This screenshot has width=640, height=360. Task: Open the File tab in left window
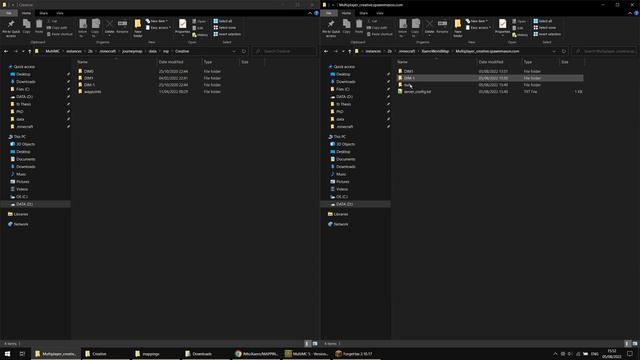tap(9, 13)
